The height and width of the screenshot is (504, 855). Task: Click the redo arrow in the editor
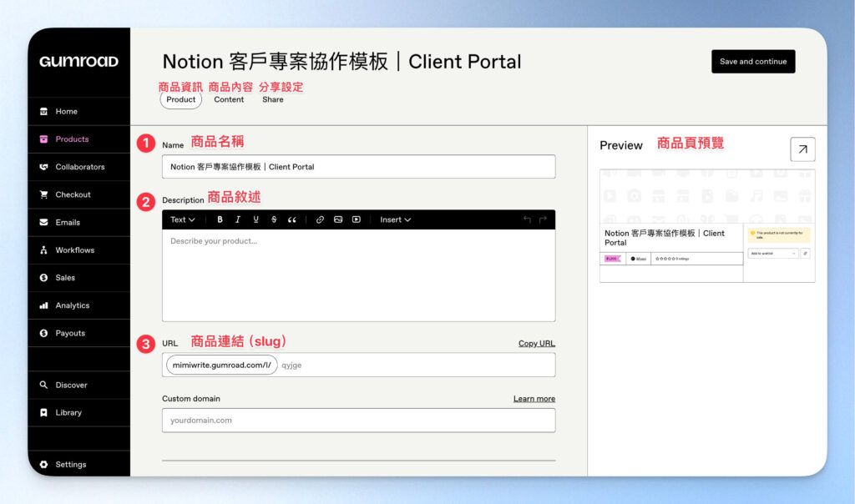point(543,219)
